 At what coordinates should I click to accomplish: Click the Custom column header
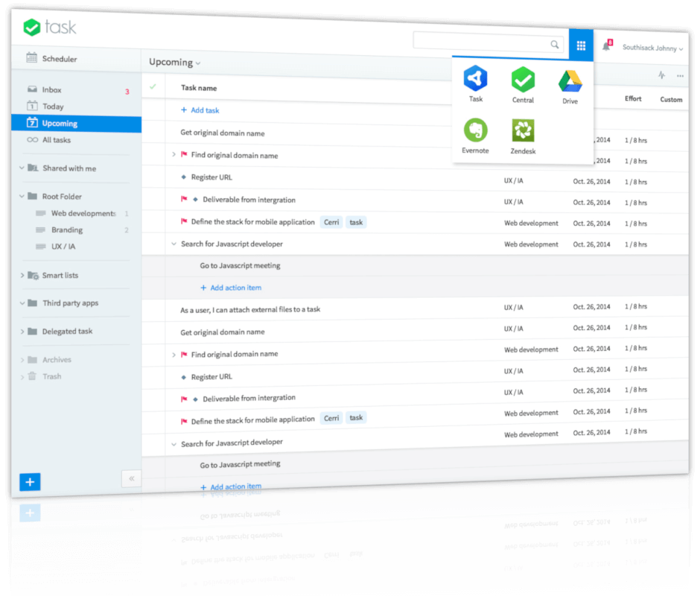pos(671,100)
